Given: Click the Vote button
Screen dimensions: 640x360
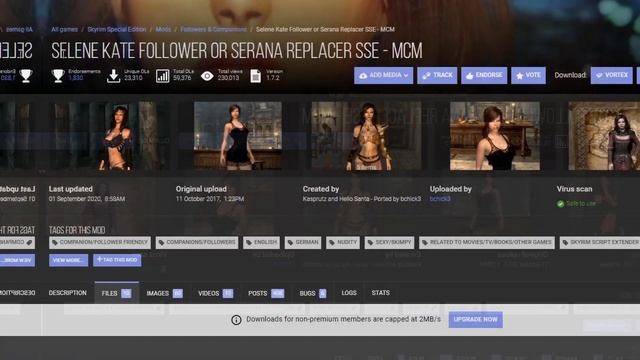Looking at the screenshot, I should 528,76.
